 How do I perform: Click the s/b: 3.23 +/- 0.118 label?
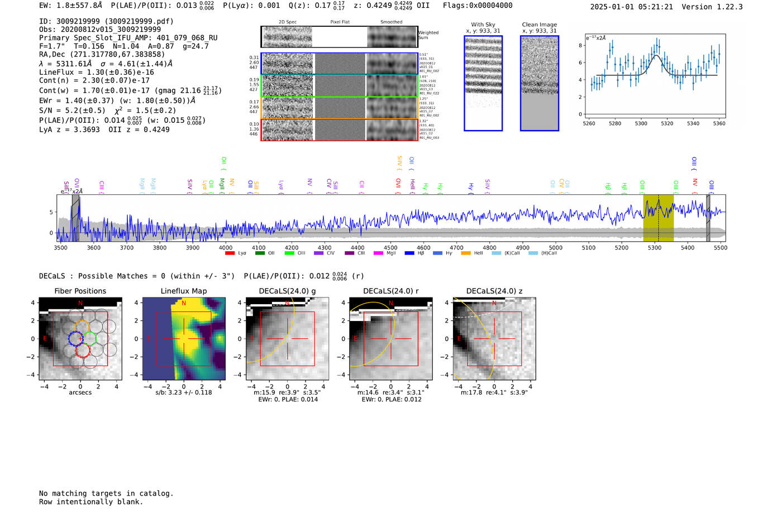(184, 392)
